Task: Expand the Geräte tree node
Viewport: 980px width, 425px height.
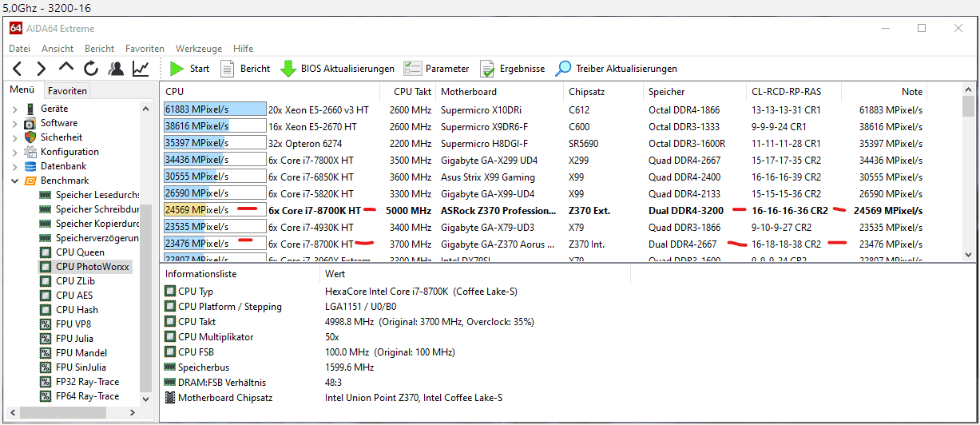Action: click(14, 109)
